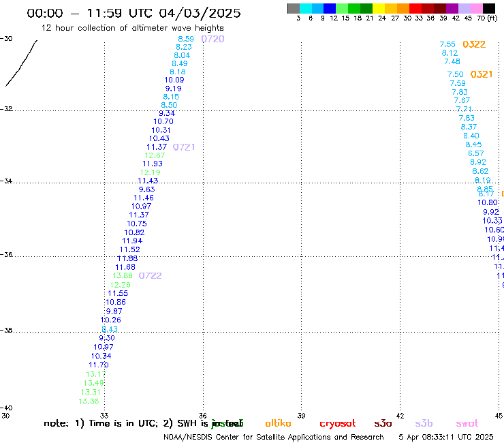
Task: Click the green value 12.67
Action: point(155,155)
